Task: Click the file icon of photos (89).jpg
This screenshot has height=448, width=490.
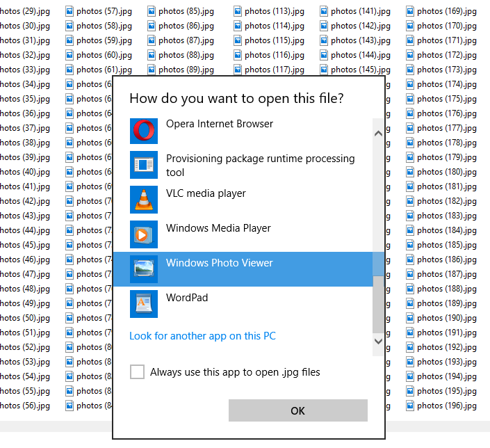Action: (x=152, y=70)
